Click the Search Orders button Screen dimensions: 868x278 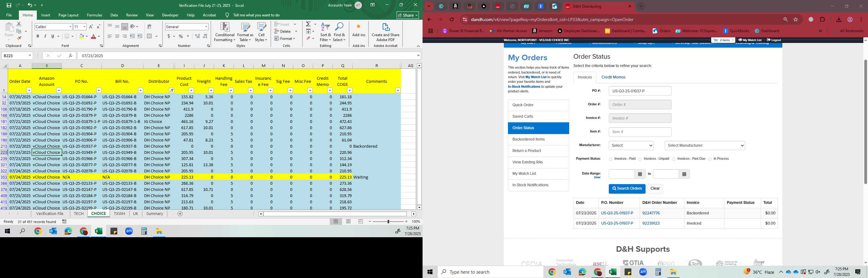point(627,189)
